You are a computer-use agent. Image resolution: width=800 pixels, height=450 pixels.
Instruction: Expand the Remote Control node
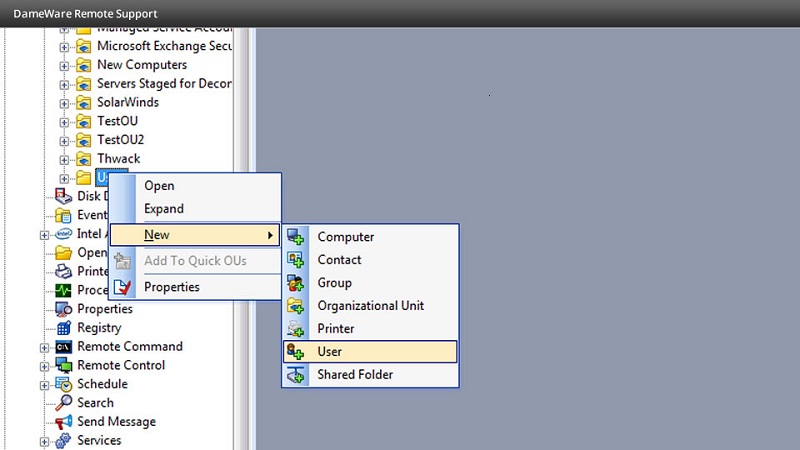[44, 367]
